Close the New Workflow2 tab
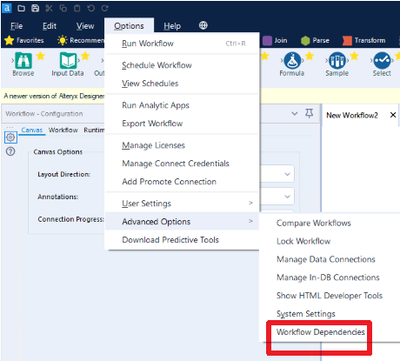Viewport: 400px width, 361px height. coord(393,115)
